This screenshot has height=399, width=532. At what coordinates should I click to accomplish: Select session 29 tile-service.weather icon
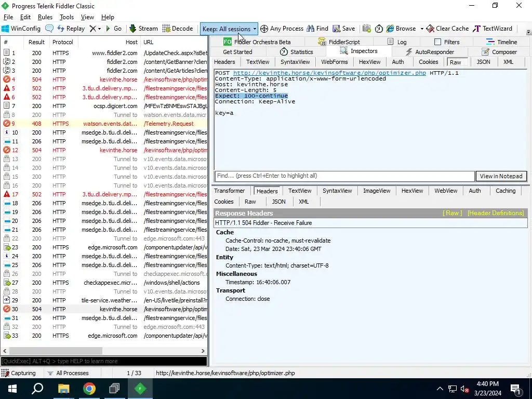pos(6,300)
